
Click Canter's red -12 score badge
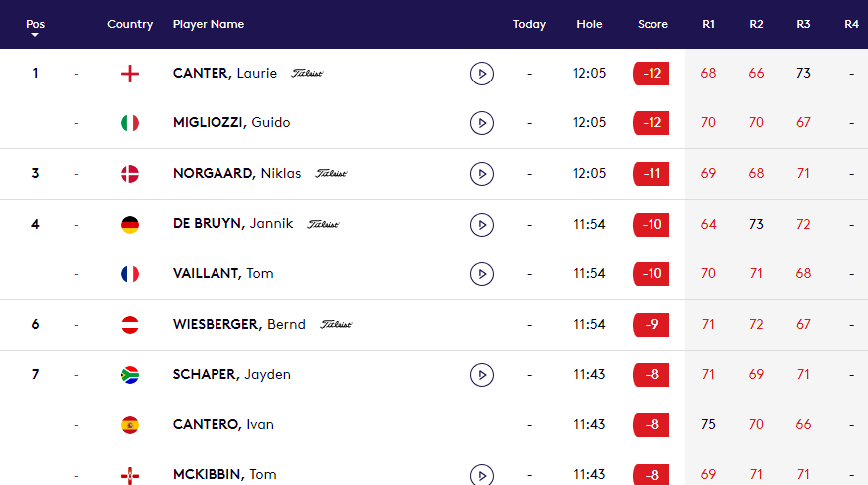pos(651,73)
